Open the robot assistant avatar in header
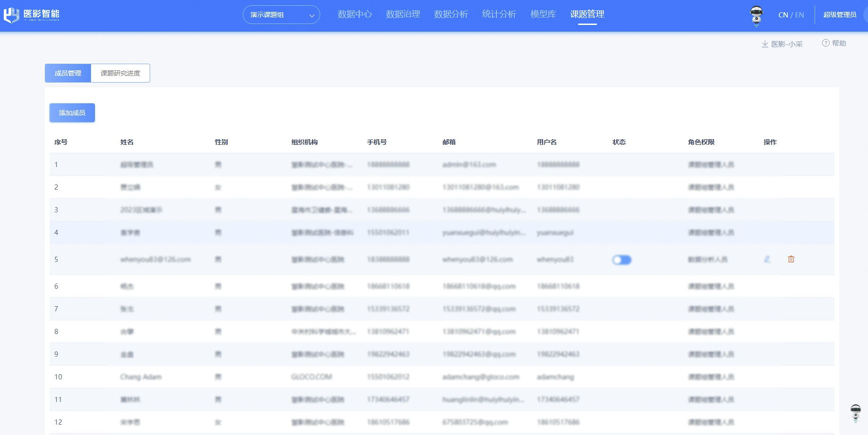The height and width of the screenshot is (435, 868). (757, 16)
